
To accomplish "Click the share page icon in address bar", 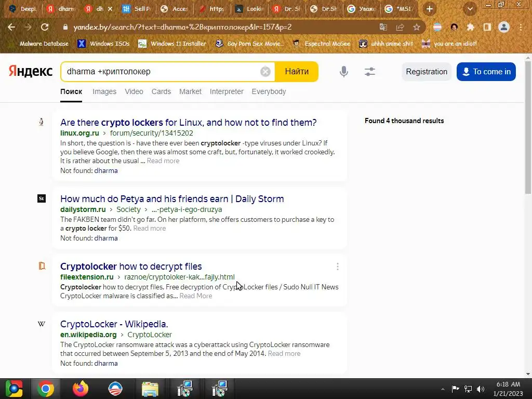I will (400, 27).
